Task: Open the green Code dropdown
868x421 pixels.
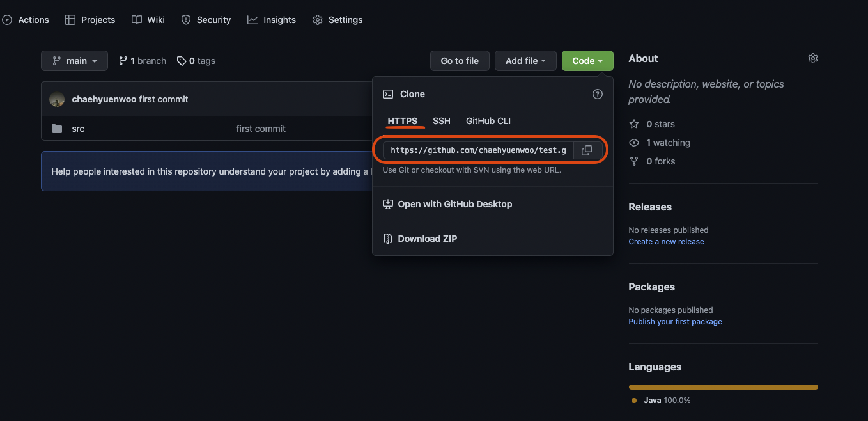Action: click(x=587, y=60)
